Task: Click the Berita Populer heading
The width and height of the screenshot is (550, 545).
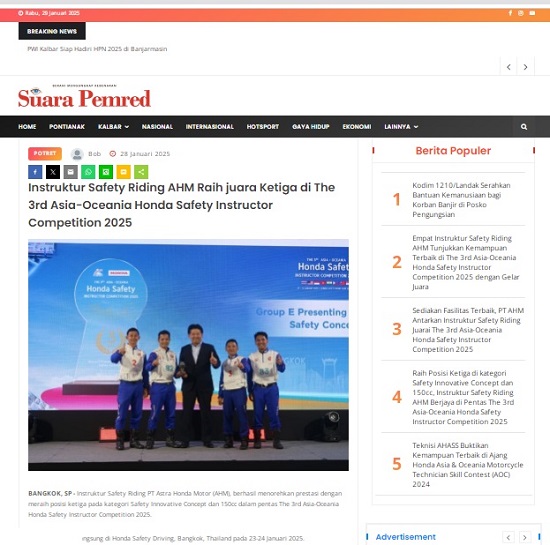Action: click(x=453, y=150)
